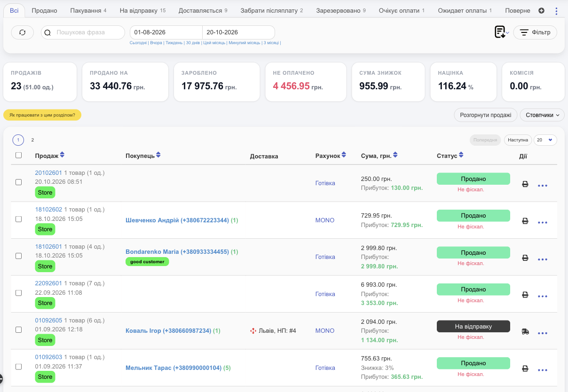Add a new status tab with plus icon
Image resolution: width=568 pixels, height=392 pixels.
(541, 11)
